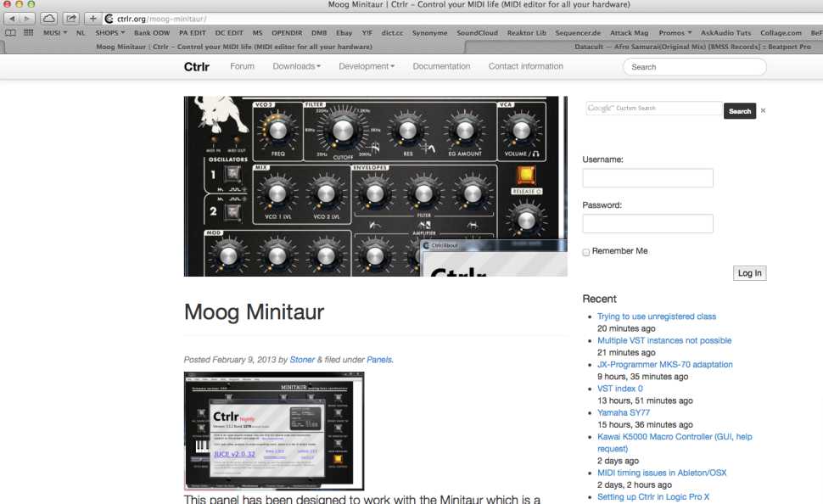
Task: Expand the Downloads dropdown menu
Action: [x=296, y=66]
